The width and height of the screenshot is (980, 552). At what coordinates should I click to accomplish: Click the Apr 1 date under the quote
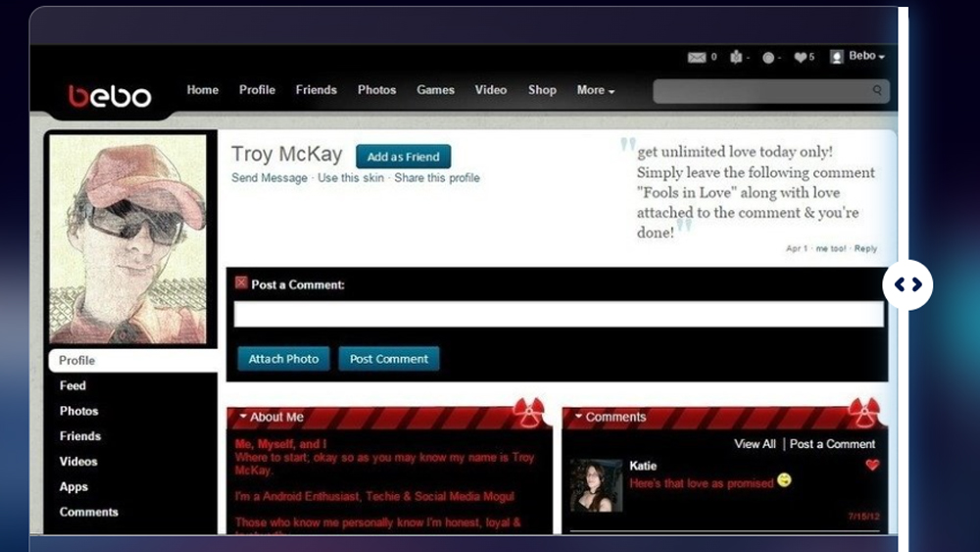(x=797, y=249)
